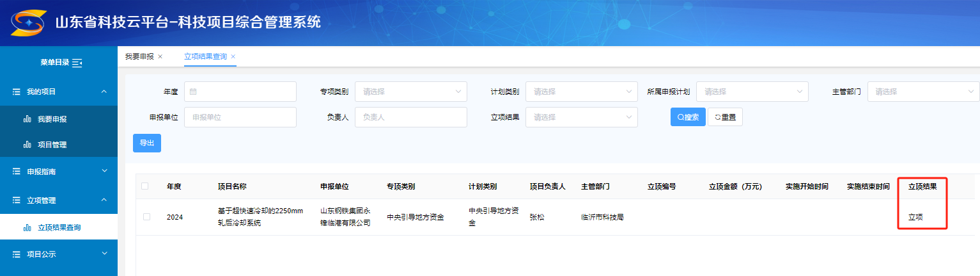
Task: Click the 立项管理 list icon
Action: (17, 200)
